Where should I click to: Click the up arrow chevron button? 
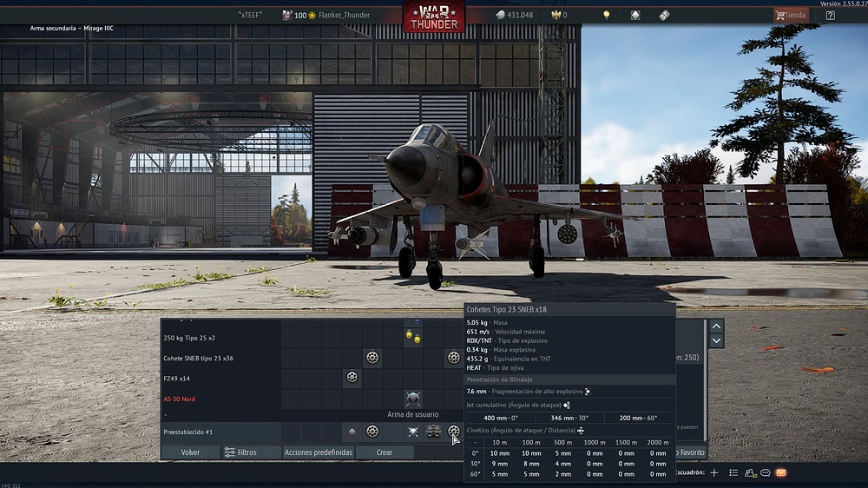point(716,326)
